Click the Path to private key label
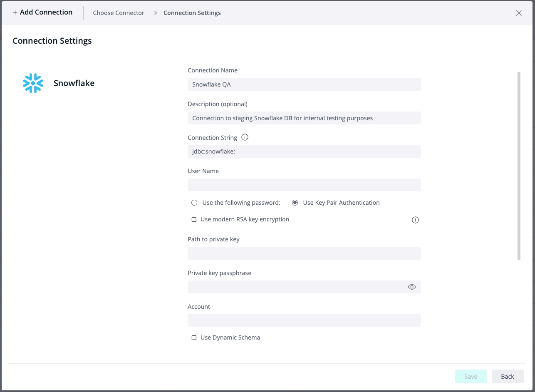The width and height of the screenshot is (535, 392). click(x=213, y=239)
